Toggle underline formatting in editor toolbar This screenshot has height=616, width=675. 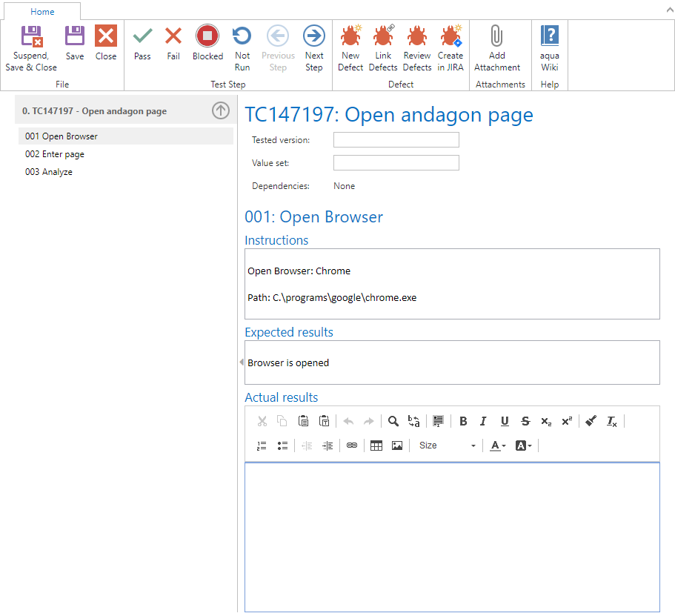(505, 421)
